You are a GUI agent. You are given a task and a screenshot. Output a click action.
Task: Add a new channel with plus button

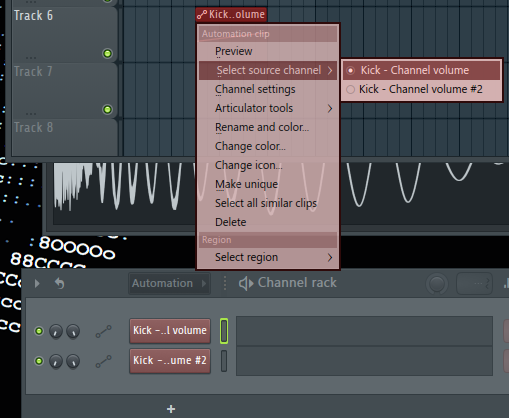(x=171, y=409)
